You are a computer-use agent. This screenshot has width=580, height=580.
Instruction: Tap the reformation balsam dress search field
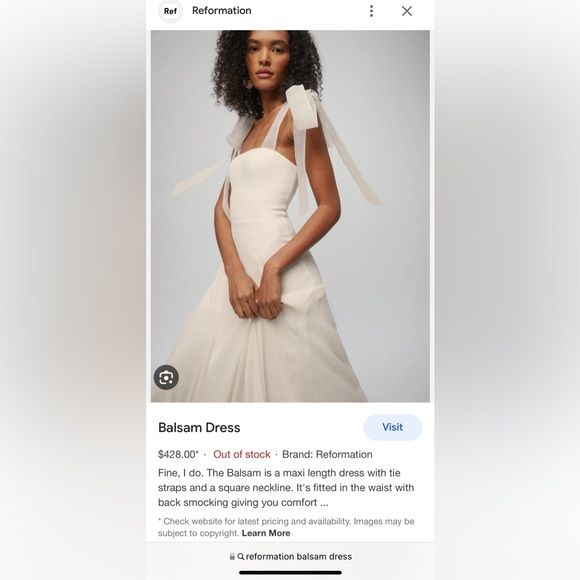[290, 556]
